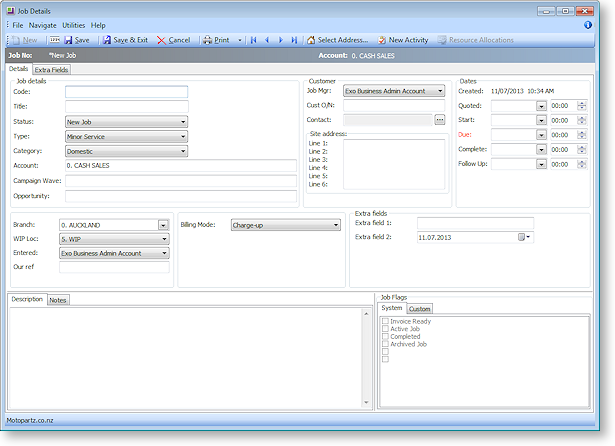Click into the Title text field

126,106
